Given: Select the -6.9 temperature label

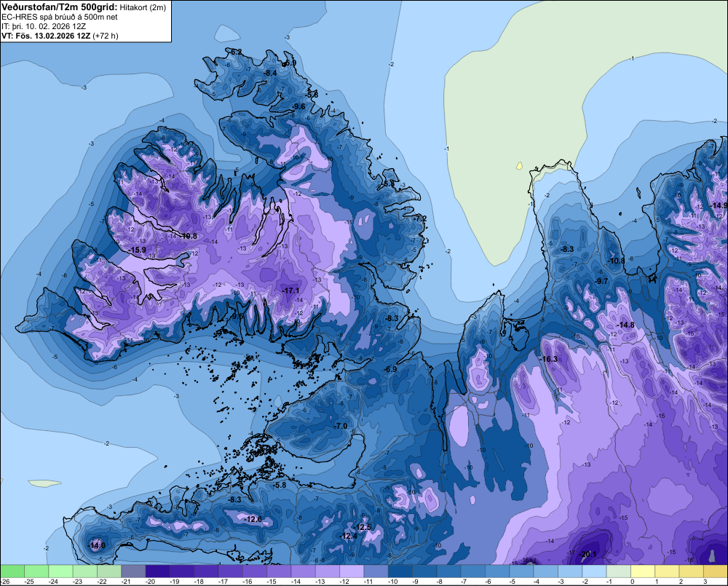Looking at the screenshot, I should click(x=390, y=368).
